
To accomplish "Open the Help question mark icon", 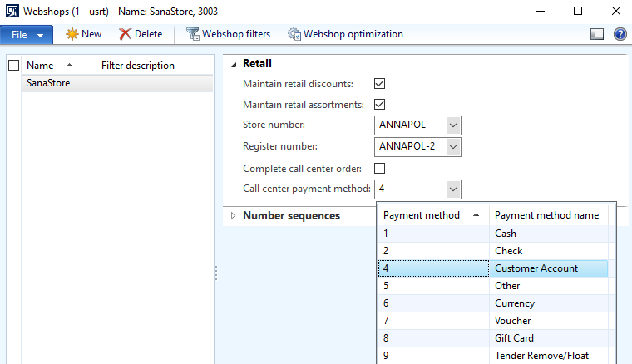I will 620,34.
